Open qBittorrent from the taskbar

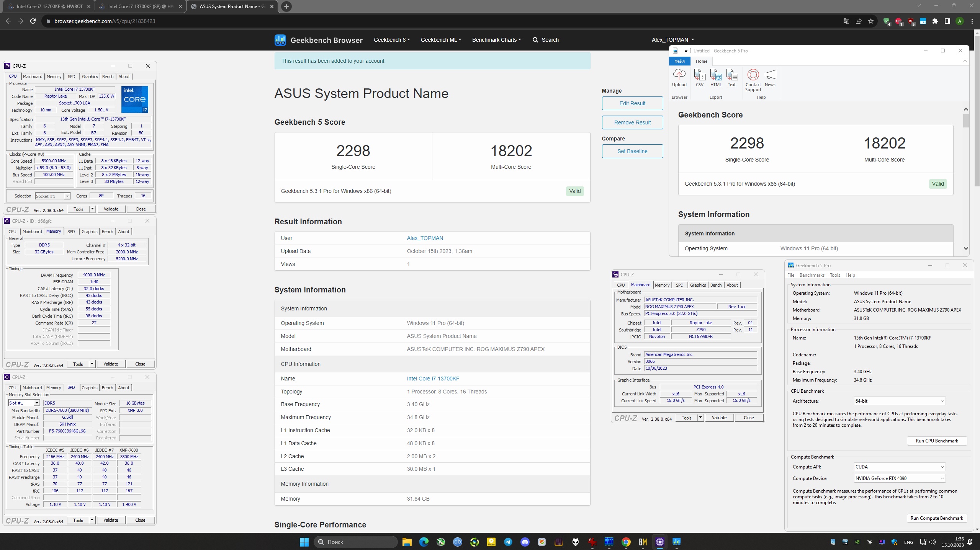[x=457, y=542]
